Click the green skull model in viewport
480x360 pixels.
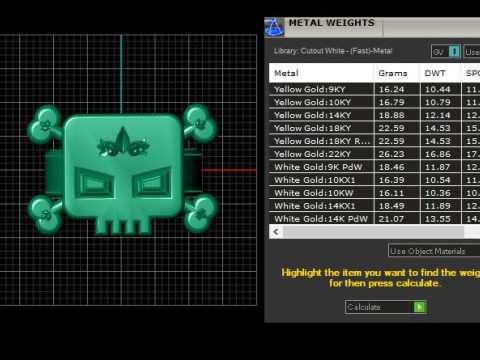123,170
